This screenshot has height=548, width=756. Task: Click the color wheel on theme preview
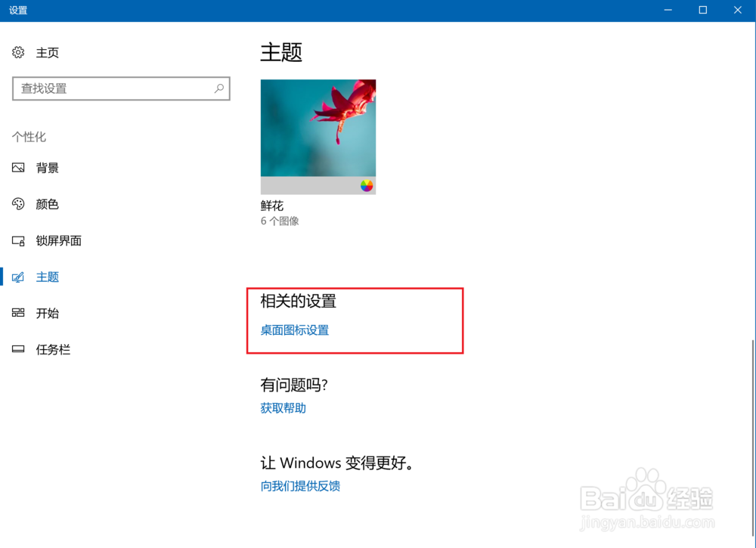[x=367, y=185]
